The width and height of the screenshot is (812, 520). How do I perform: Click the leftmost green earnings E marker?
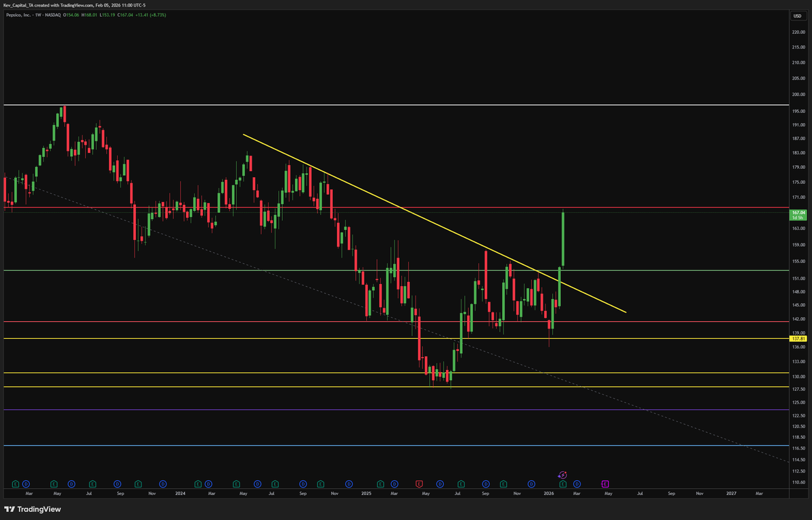[16, 483]
